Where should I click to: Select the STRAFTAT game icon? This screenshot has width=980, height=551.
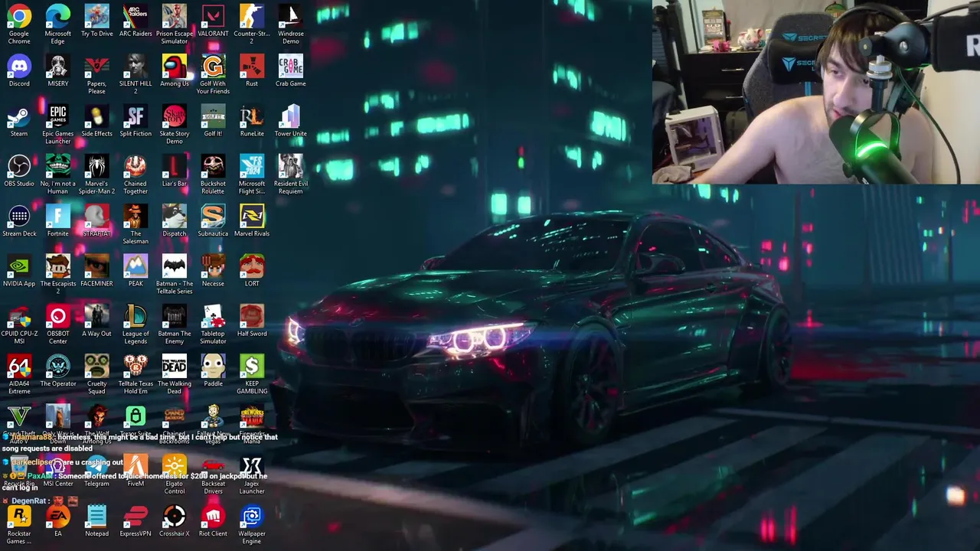96,217
